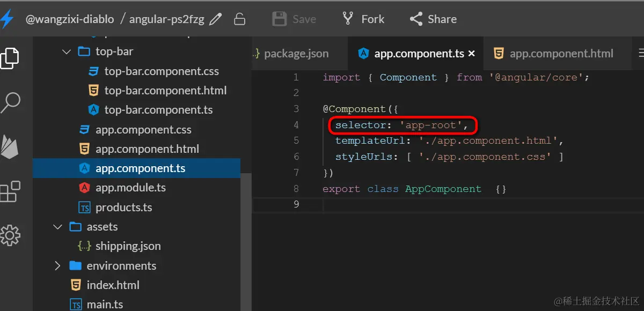Collapse the top-bar folder
Screen dimensions: 644x311
click(67, 52)
